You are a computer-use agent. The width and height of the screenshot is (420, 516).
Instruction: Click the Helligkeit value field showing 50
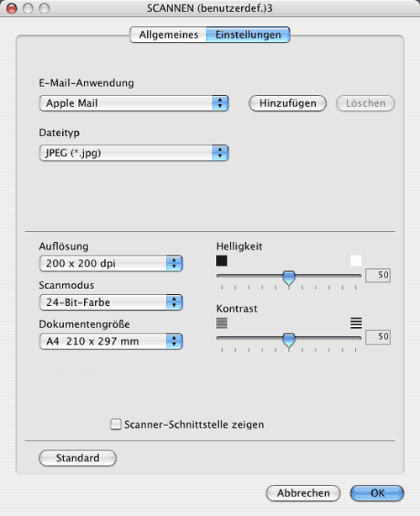pyautogui.click(x=378, y=275)
